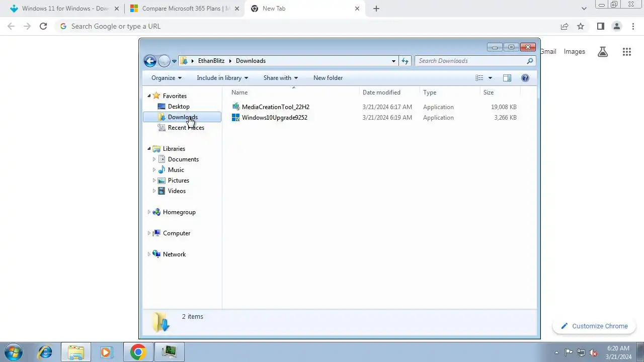
Task: Collapse the Favorites group
Action: click(x=149, y=96)
